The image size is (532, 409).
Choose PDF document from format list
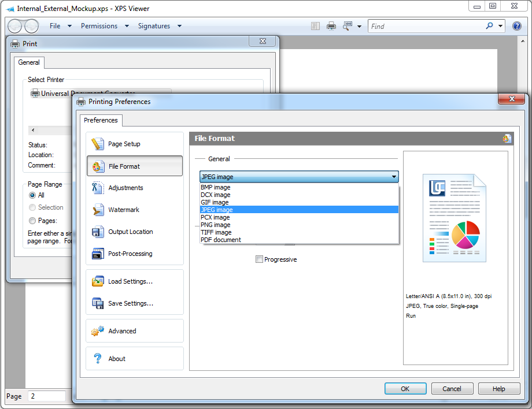(221, 240)
